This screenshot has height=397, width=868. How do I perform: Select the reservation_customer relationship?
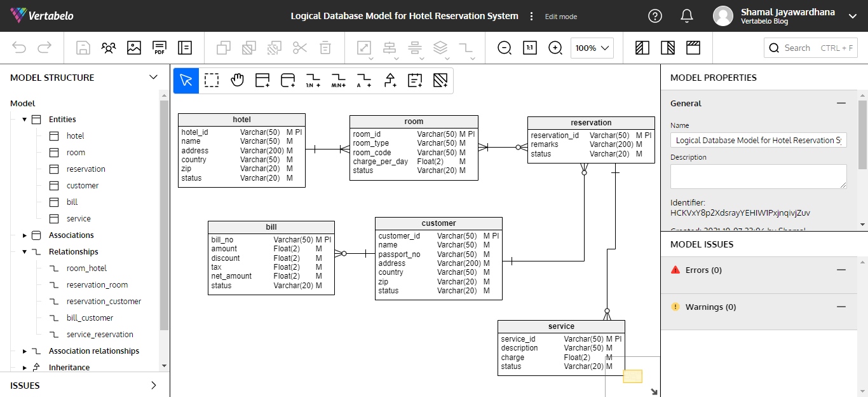coord(104,302)
